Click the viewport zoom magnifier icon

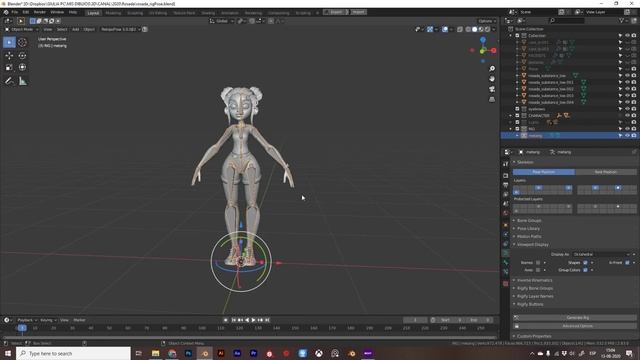(x=492, y=69)
